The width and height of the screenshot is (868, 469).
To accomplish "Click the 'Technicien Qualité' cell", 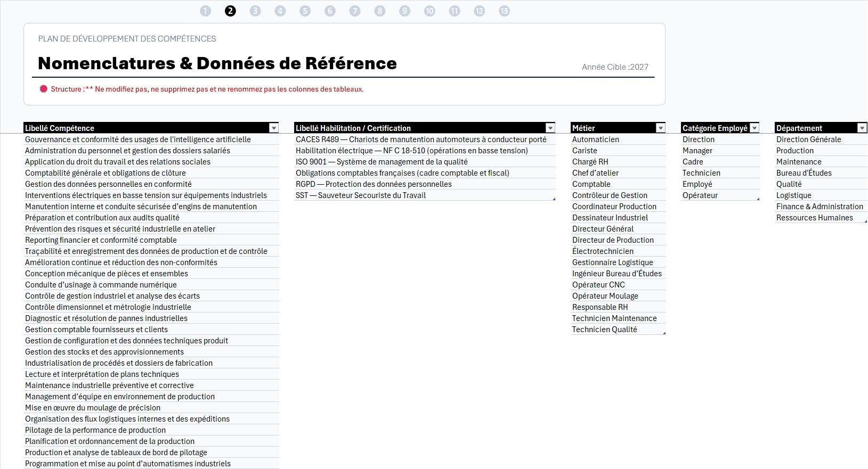I will click(618, 330).
